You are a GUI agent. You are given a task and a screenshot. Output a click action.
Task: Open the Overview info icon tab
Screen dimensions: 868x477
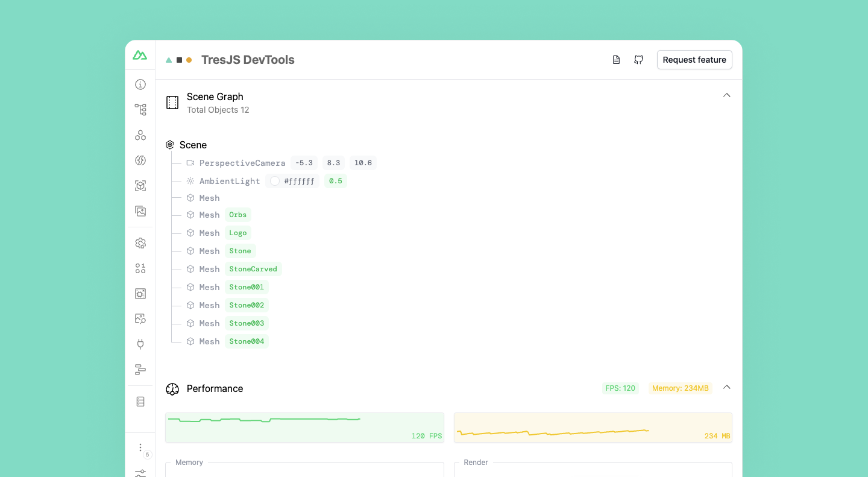tap(140, 84)
